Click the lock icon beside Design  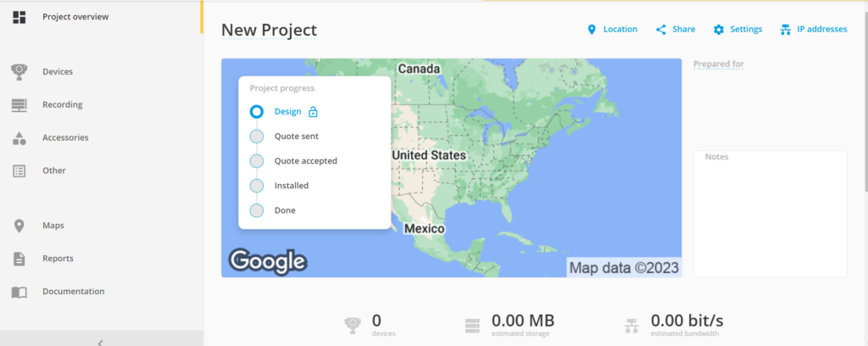click(x=313, y=112)
